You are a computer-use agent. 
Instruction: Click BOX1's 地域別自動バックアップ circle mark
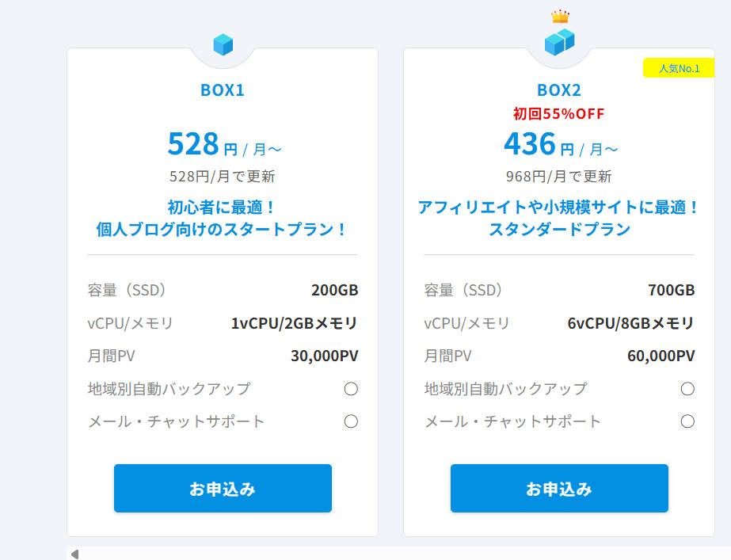point(351,389)
